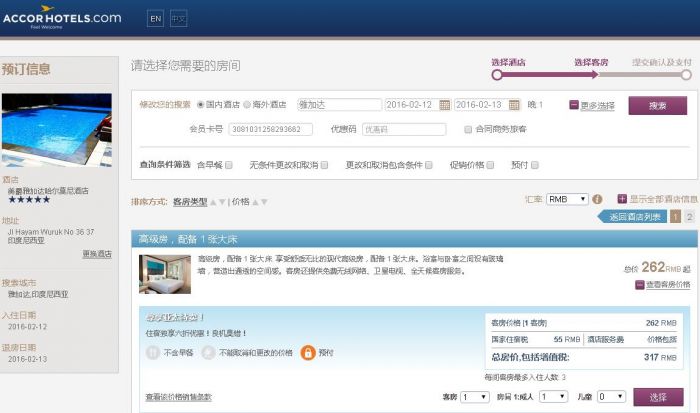The width and height of the screenshot is (700, 413).
Task: Click the 会员卡号 member card number field
Action: point(271,129)
